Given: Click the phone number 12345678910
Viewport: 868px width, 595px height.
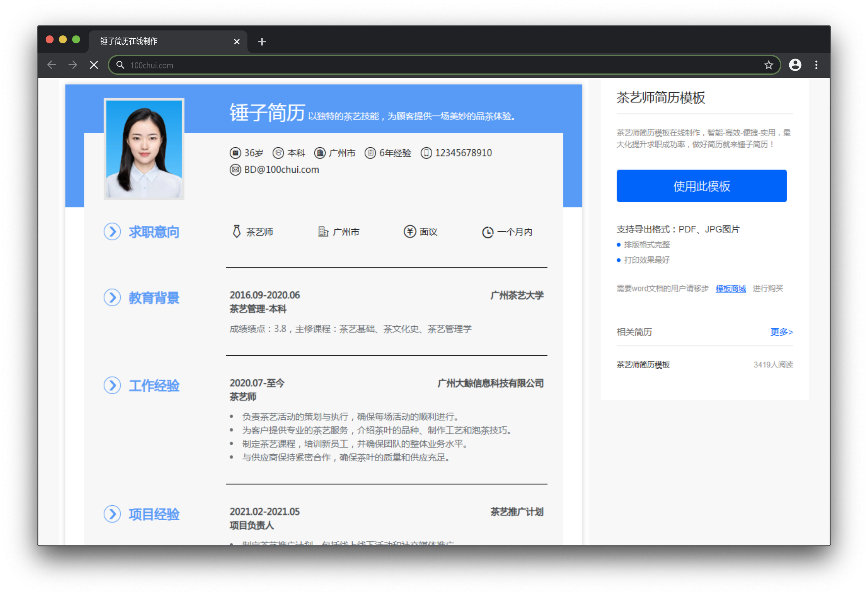Looking at the screenshot, I should [x=463, y=153].
